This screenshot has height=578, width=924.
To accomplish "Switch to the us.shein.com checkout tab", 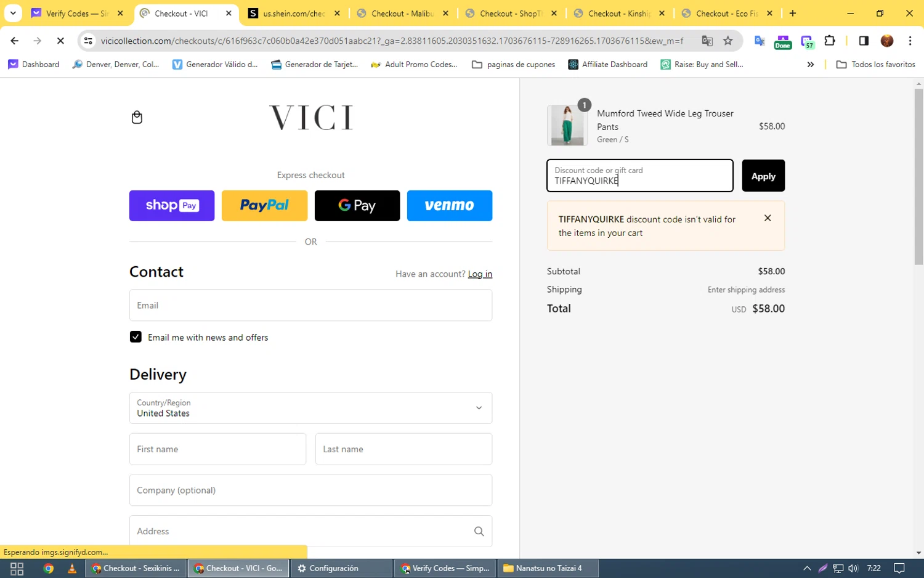I will tap(294, 14).
